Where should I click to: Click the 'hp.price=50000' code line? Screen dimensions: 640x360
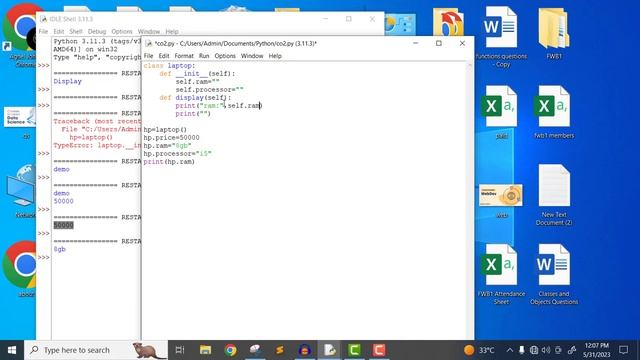[x=171, y=138]
